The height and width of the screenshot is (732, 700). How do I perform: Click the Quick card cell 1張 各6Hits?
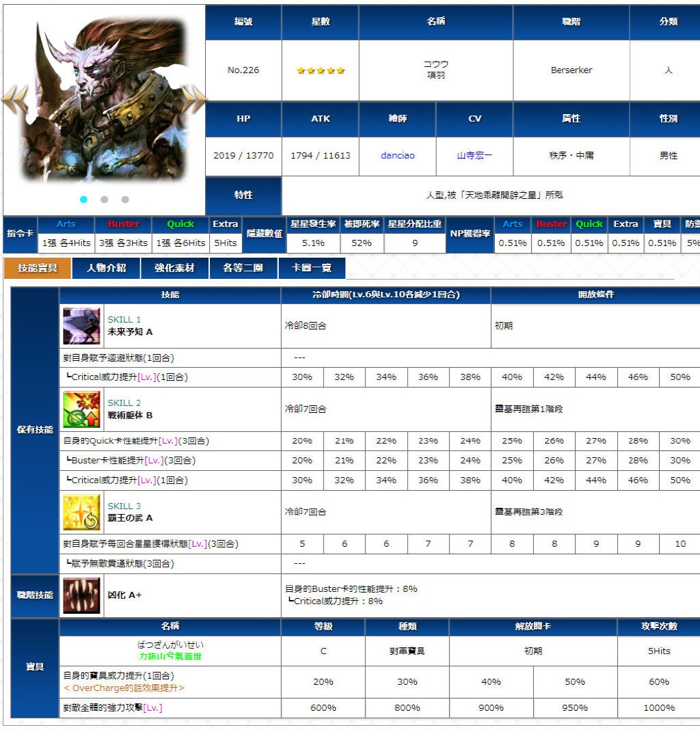(180, 243)
